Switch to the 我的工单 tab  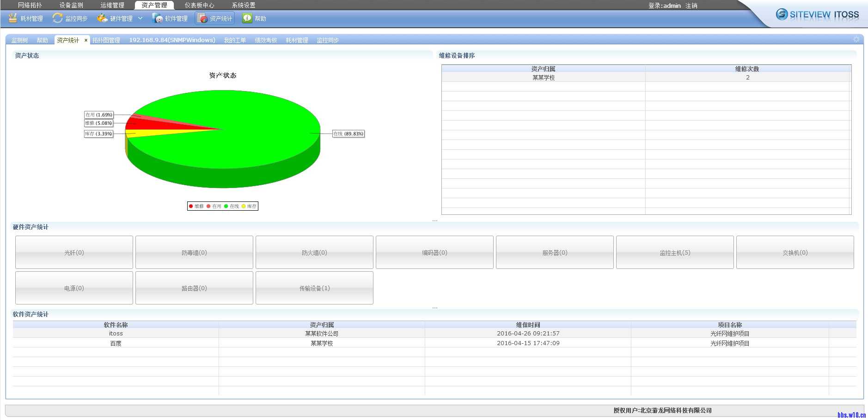pos(235,40)
